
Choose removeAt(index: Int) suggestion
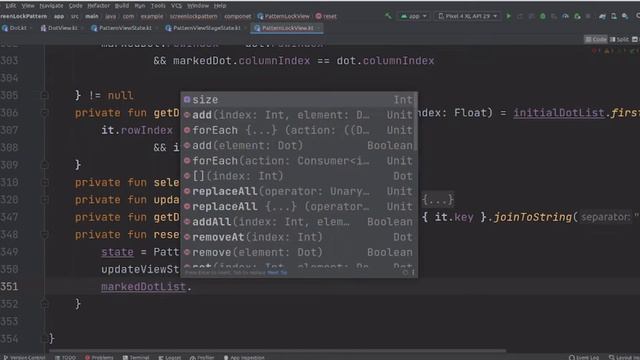pos(298,237)
